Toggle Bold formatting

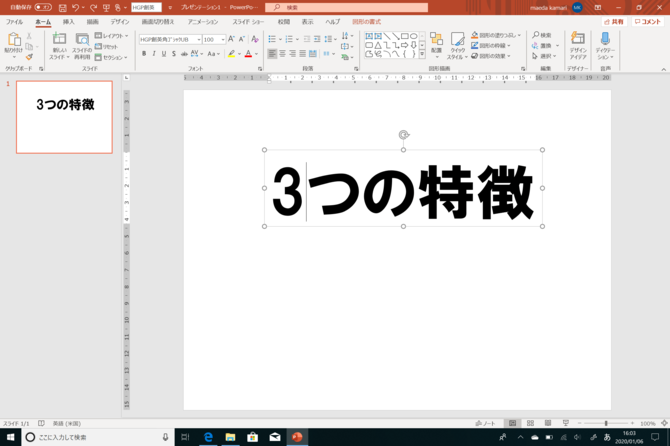(x=144, y=54)
